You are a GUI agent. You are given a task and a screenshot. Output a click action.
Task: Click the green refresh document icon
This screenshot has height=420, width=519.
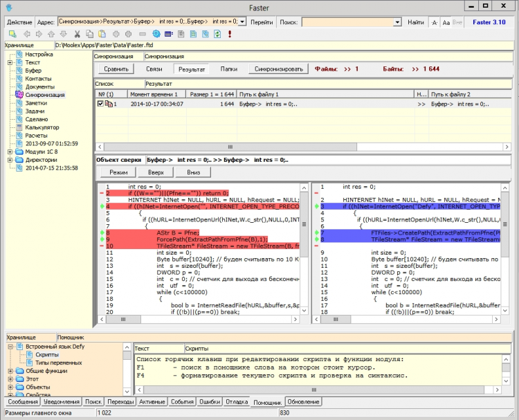point(217,34)
